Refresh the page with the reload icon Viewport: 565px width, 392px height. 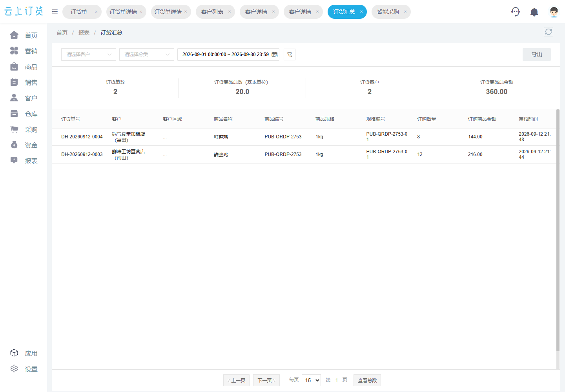[549, 32]
